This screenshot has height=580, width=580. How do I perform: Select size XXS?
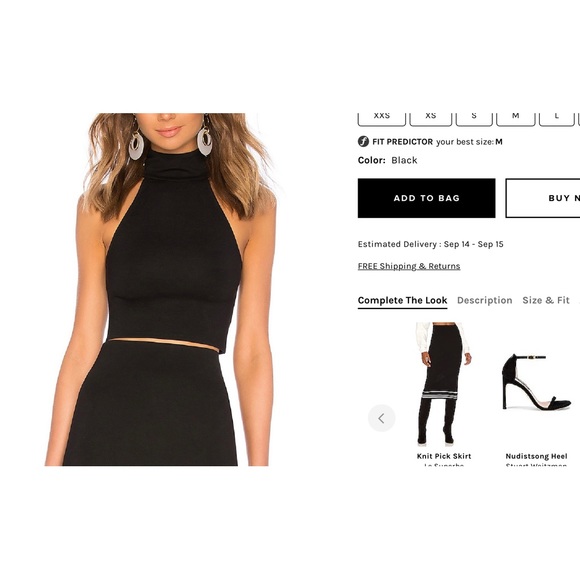tap(382, 119)
